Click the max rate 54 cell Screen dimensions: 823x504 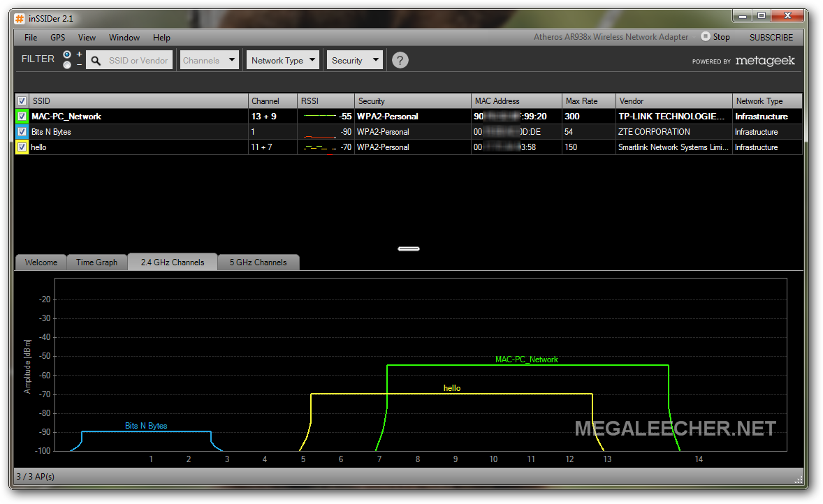(589, 132)
